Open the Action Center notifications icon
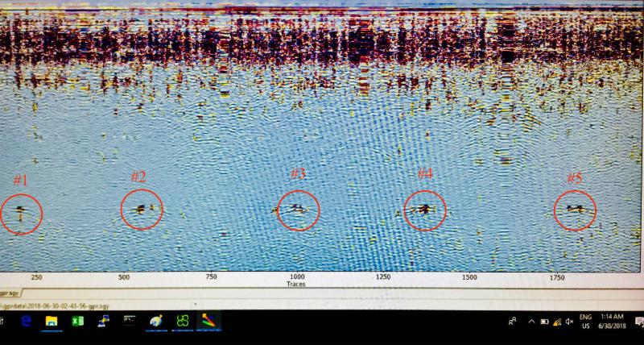 [638, 322]
